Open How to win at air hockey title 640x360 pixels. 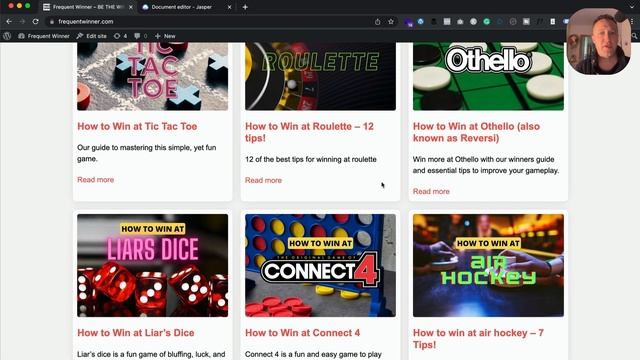pyautogui.click(x=478, y=339)
